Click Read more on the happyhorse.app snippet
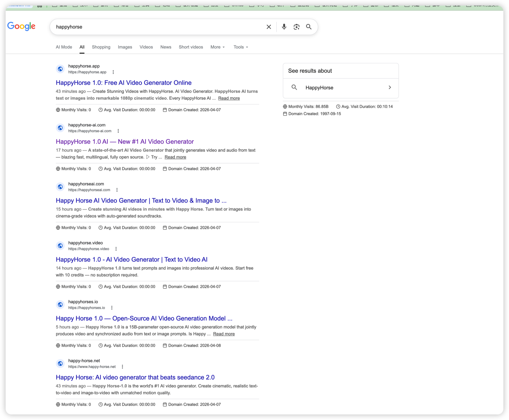 coord(229,98)
